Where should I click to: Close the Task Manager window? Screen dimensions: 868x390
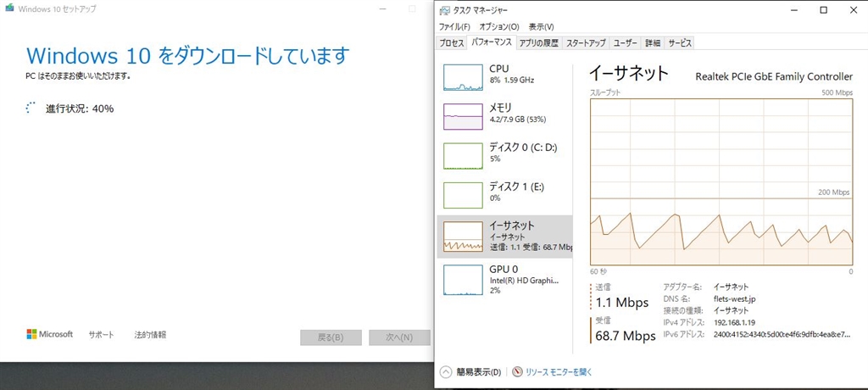(851, 10)
